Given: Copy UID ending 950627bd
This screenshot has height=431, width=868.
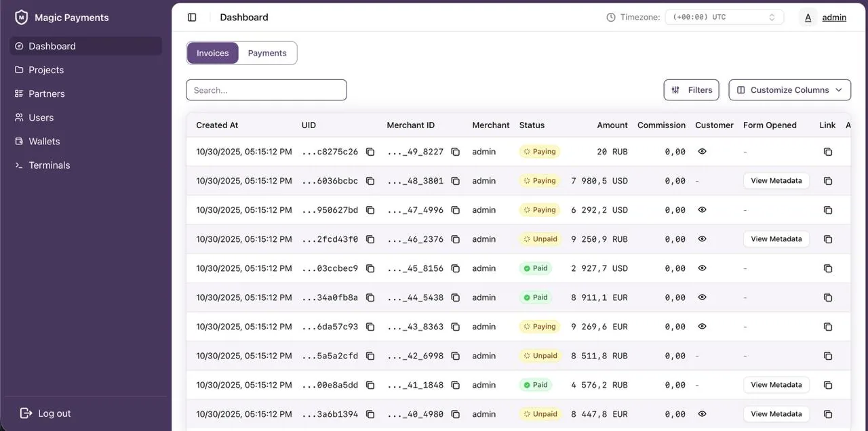Looking at the screenshot, I should click(370, 210).
